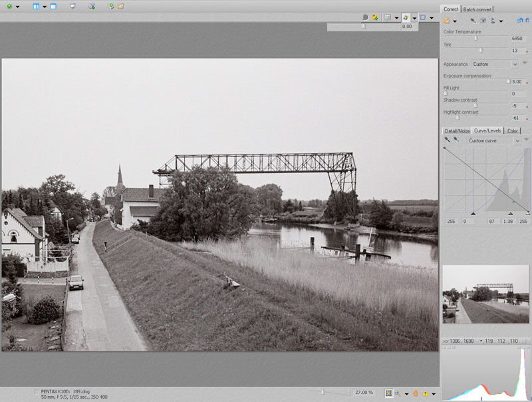Screen dimensions: 532x402
Task: Click the magnifier zoom tool
Action: click(x=398, y=393)
